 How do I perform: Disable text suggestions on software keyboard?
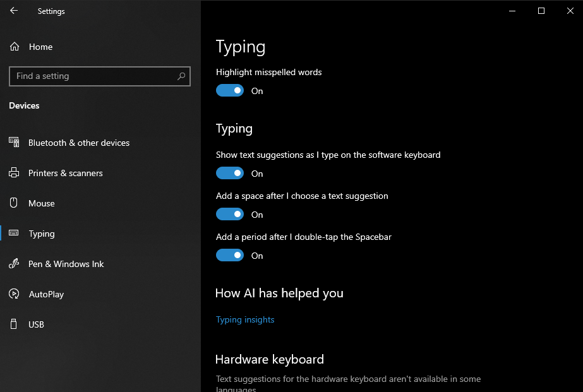coord(230,173)
